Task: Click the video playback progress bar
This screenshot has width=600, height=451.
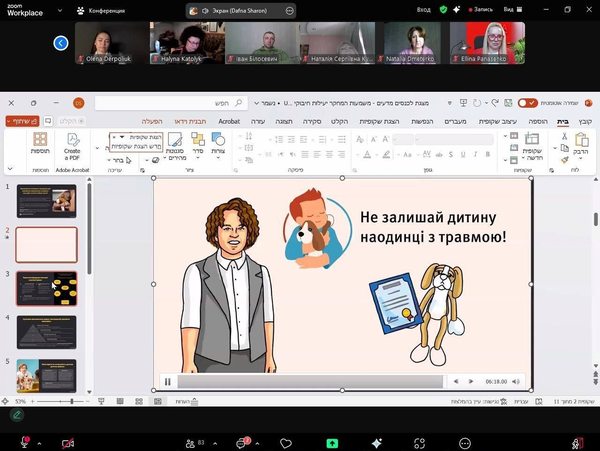Action: click(x=310, y=381)
